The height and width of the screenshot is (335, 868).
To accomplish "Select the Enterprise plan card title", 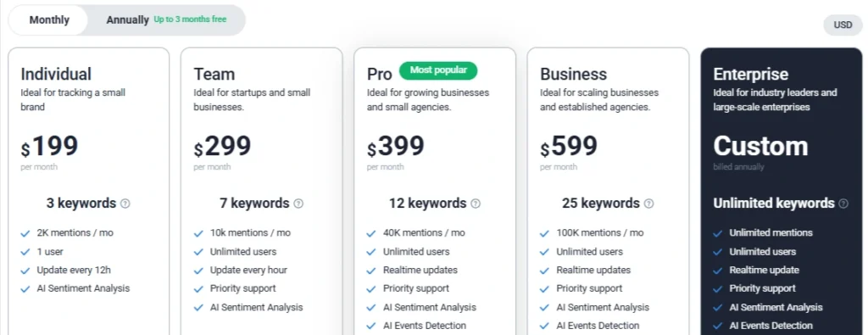I will click(751, 74).
